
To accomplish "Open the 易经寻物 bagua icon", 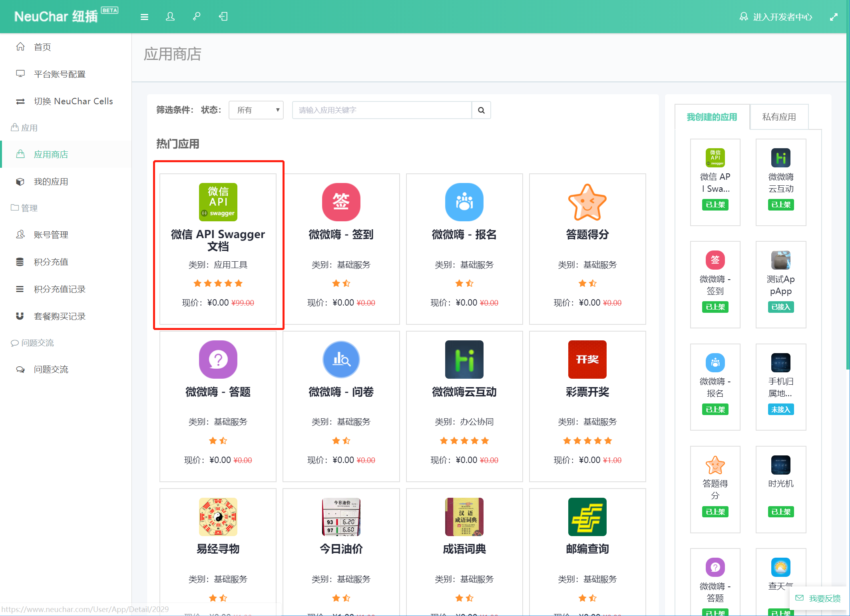I will point(218,517).
